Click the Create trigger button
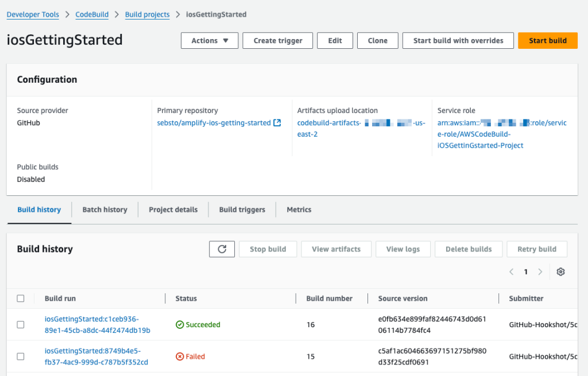 coord(278,41)
